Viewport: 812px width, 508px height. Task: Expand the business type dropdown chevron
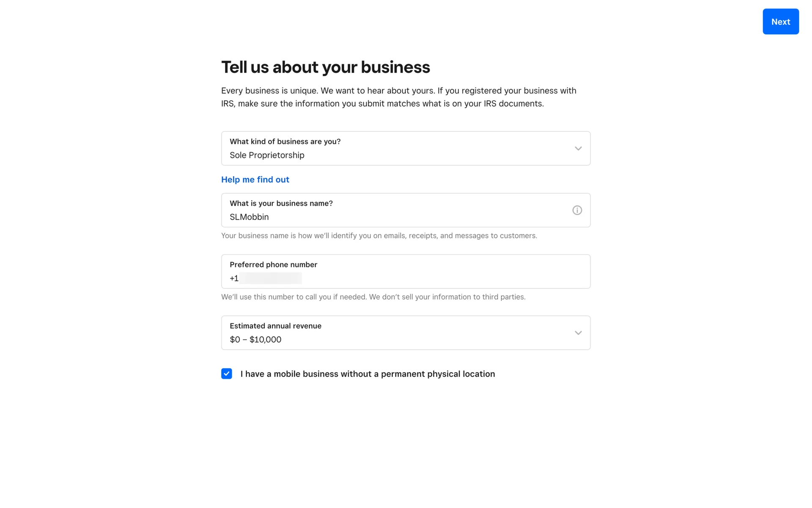[x=578, y=149]
